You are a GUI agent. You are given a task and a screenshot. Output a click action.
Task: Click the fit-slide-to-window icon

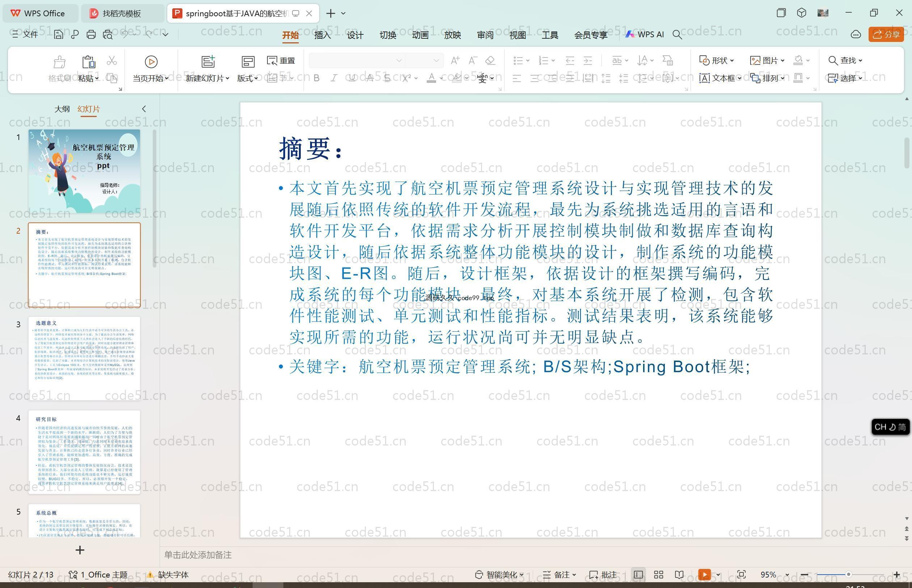[x=742, y=575]
